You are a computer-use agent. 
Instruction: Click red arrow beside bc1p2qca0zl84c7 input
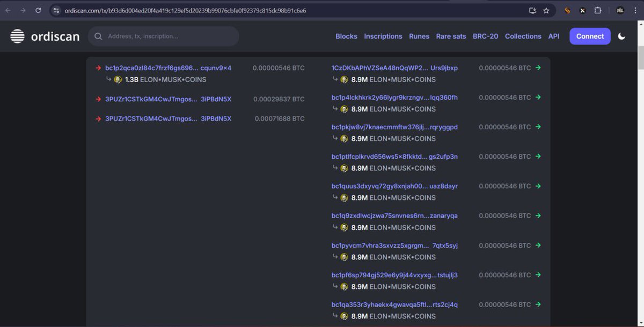click(x=98, y=68)
